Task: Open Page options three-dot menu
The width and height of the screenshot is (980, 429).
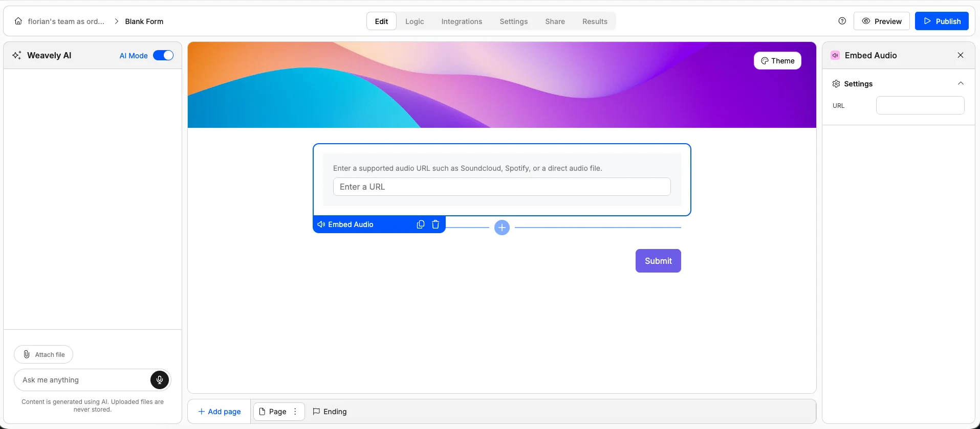Action: [x=295, y=412]
